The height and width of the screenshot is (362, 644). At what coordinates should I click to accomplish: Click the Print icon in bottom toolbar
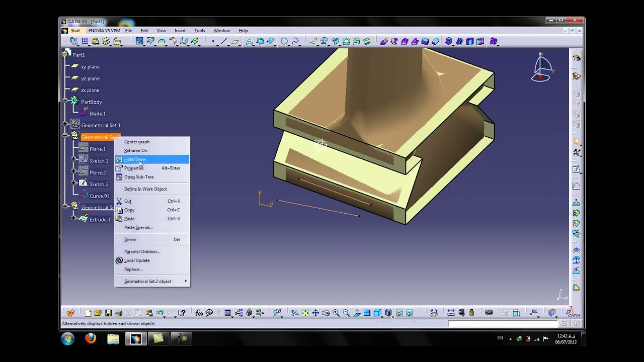(119, 313)
